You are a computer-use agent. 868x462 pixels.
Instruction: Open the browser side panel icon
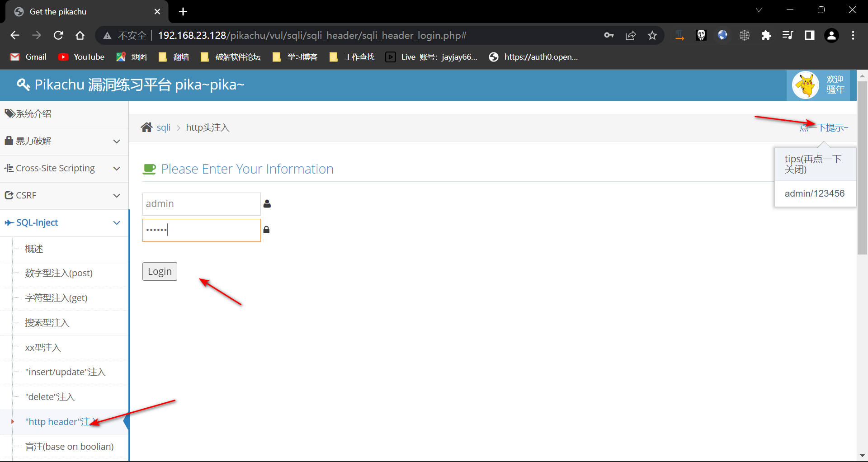809,35
